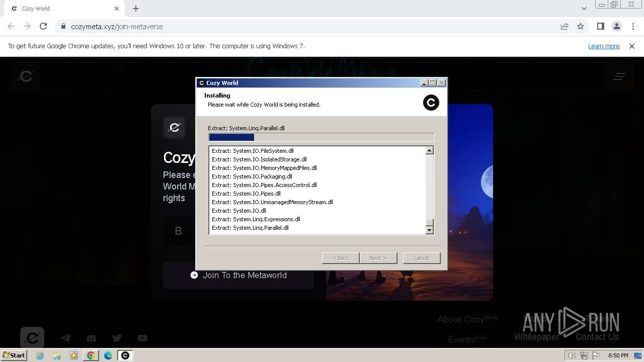Open the Chrome three-dot menu
The height and width of the screenshot is (362, 644).
coord(633,26)
